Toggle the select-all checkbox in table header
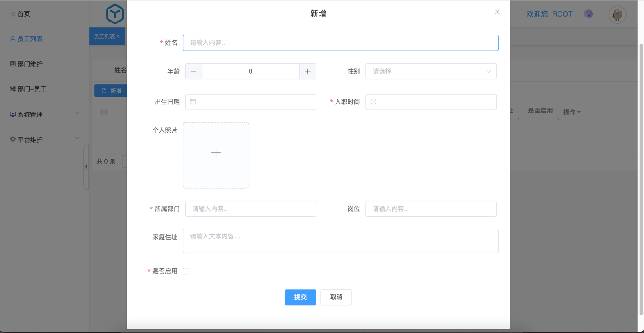Screen dimensions: 644x333 [104, 112]
